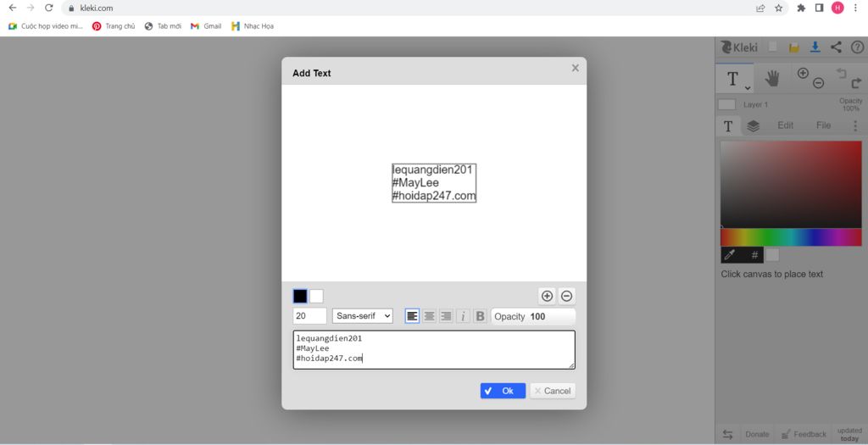Bookmark this page with star icon

[779, 8]
